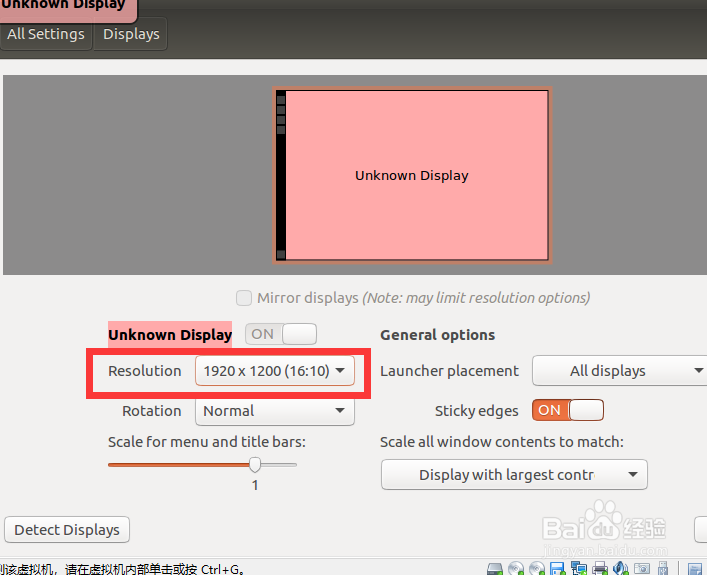Viewport: 707px width, 575px height.
Task: Click the Sticky edges label
Action: (x=477, y=411)
